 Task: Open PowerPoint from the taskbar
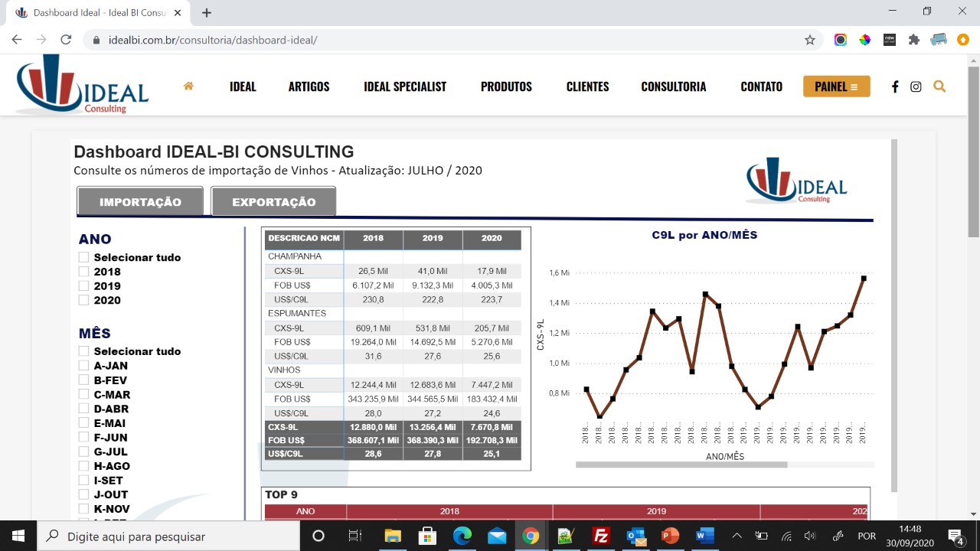(670, 536)
